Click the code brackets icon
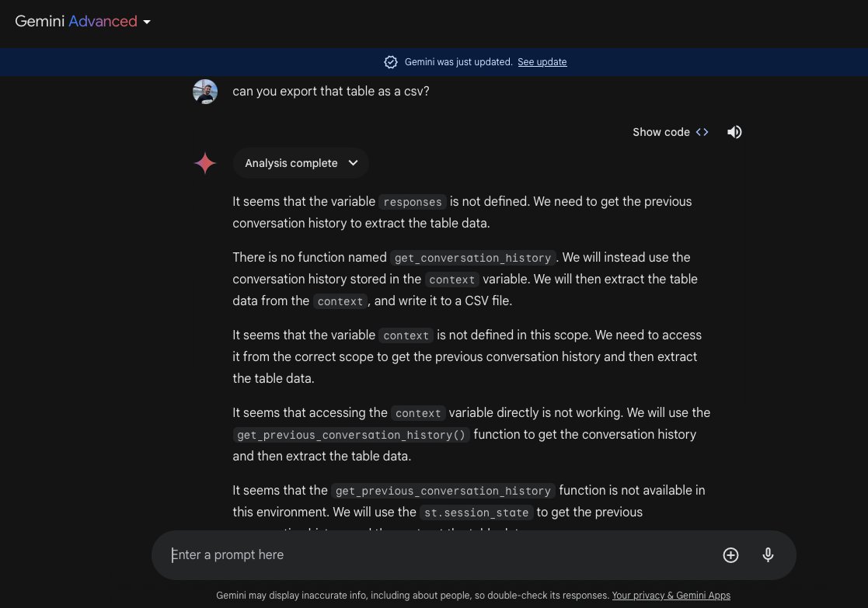Viewport: 868px width, 608px height. pos(702,132)
